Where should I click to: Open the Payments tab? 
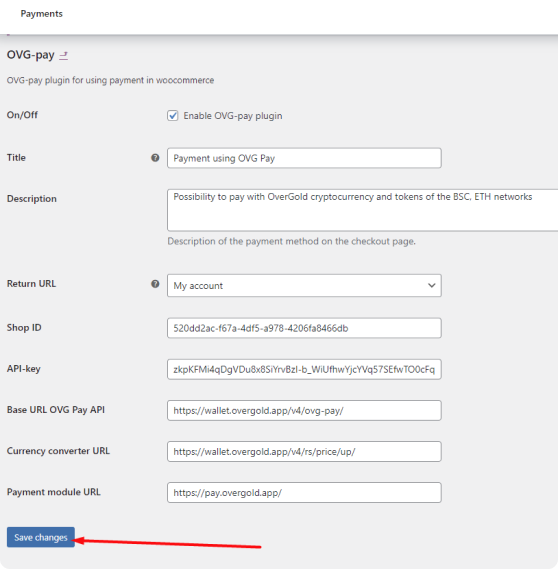41,14
